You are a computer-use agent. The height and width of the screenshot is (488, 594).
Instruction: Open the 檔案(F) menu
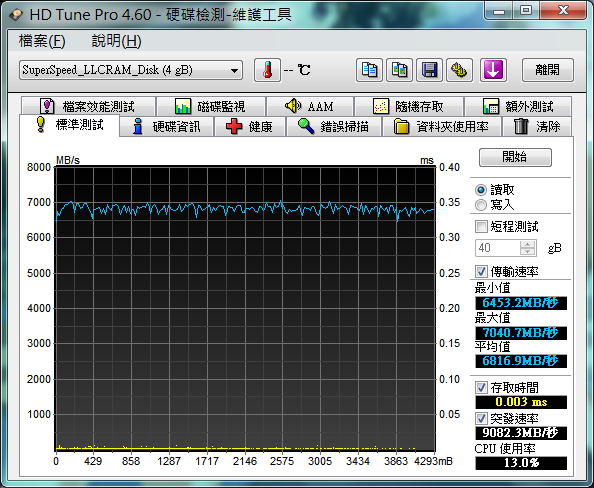click(42, 41)
